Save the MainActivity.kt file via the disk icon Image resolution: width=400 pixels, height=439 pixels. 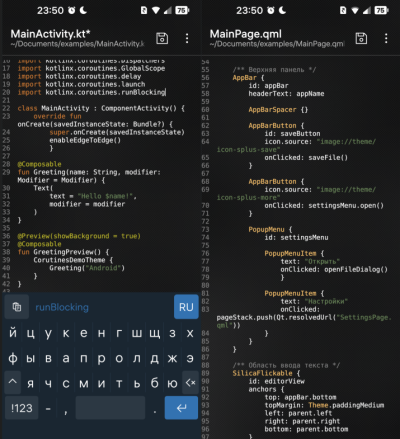click(x=162, y=38)
